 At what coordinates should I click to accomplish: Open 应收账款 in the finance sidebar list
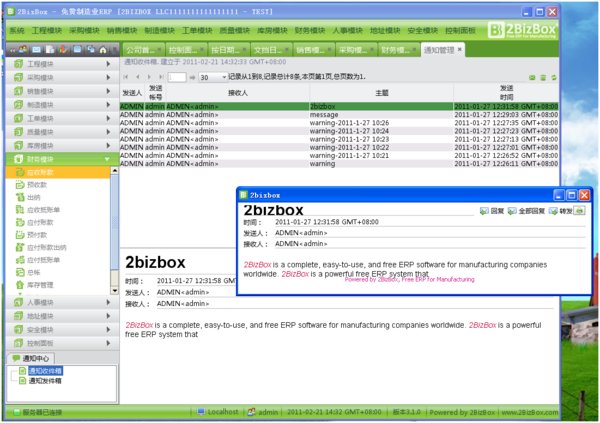[57, 173]
